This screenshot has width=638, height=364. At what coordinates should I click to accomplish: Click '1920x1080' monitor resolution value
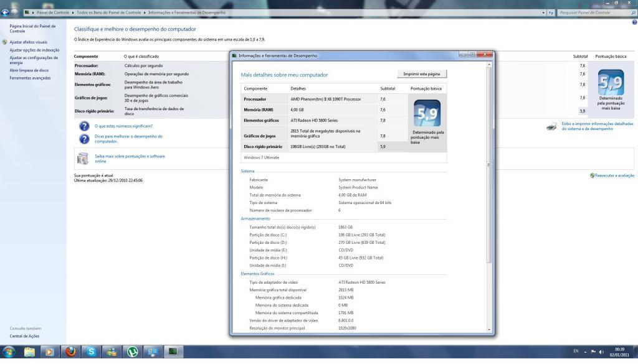(x=347, y=328)
